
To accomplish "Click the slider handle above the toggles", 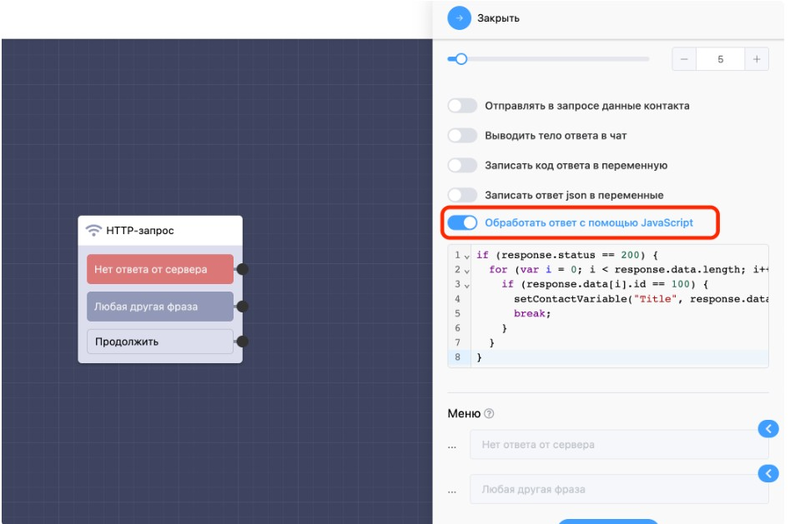I will [x=461, y=59].
